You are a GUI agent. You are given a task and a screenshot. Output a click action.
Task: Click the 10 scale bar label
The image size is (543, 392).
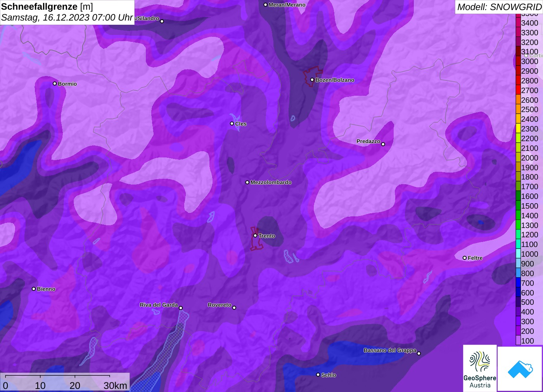pyautogui.click(x=40, y=385)
